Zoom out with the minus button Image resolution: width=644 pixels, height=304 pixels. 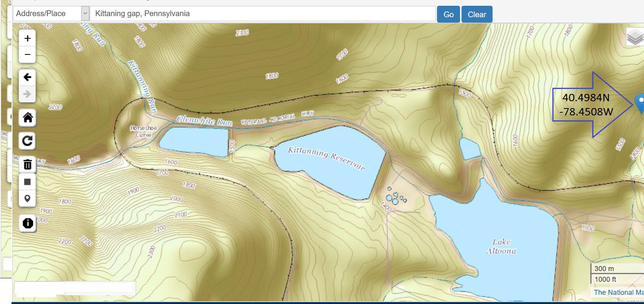click(27, 54)
